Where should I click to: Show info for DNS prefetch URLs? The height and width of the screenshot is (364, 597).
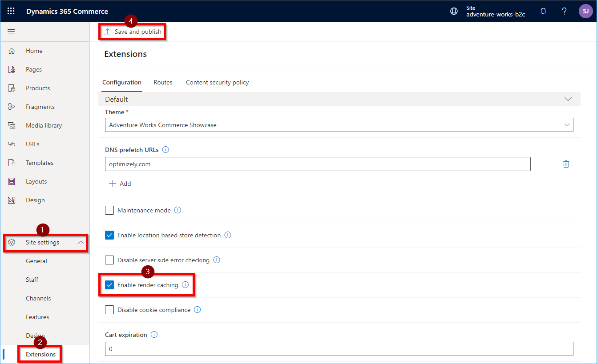165,150
